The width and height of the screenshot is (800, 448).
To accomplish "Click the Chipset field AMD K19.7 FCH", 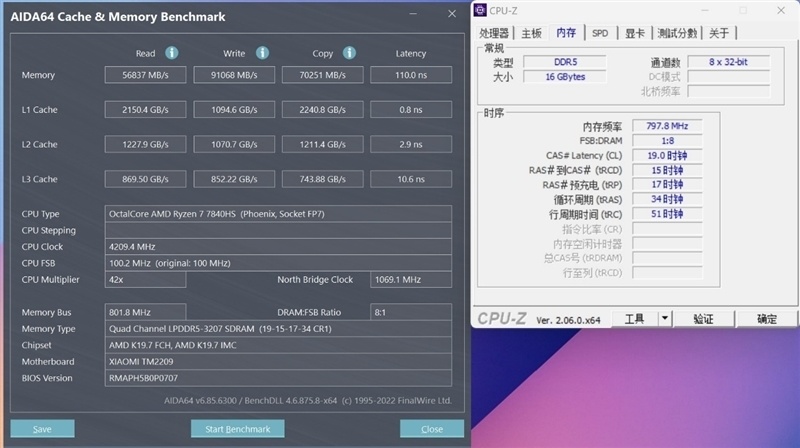I will pyautogui.click(x=278, y=345).
